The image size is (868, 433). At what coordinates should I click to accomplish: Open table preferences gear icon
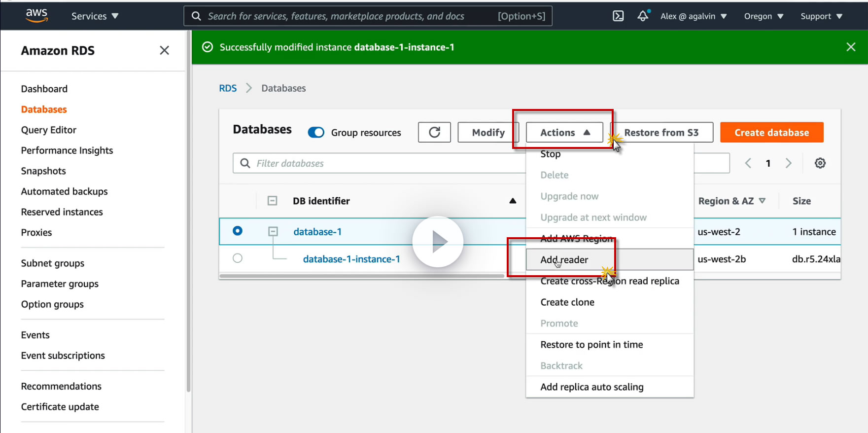tap(820, 163)
